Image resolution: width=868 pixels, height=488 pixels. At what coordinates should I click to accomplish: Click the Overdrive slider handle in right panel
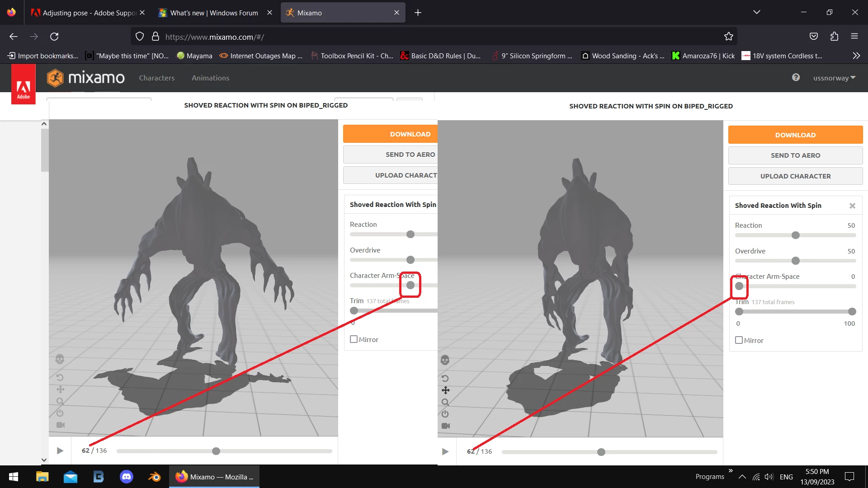click(796, 261)
